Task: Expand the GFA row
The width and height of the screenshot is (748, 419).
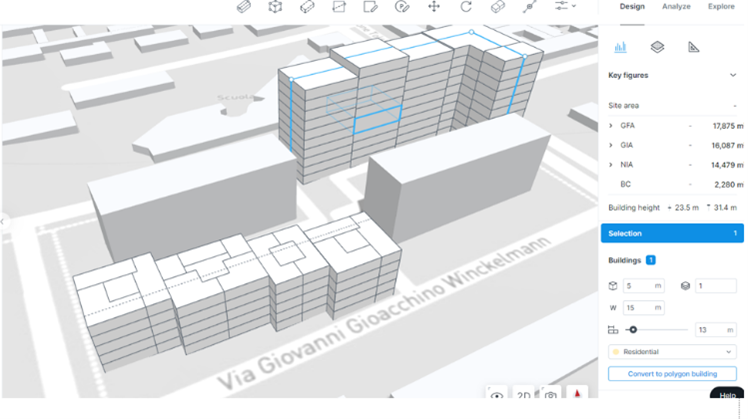Action: tap(611, 126)
